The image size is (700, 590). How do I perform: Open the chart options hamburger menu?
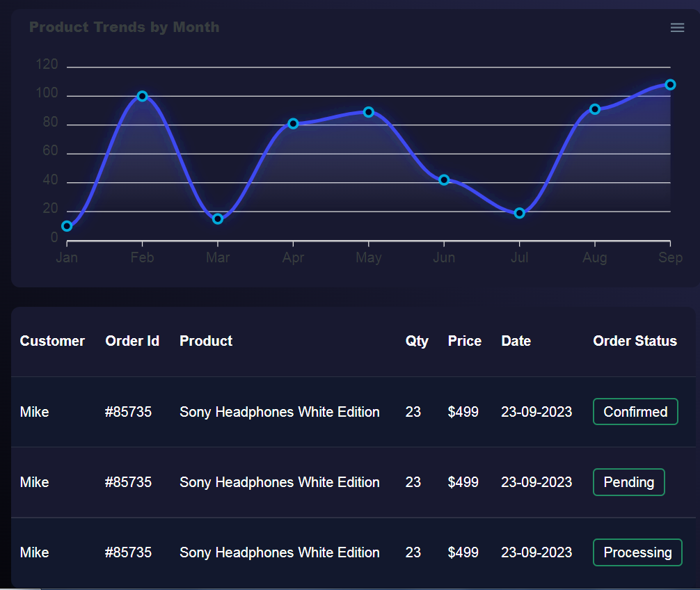(676, 27)
